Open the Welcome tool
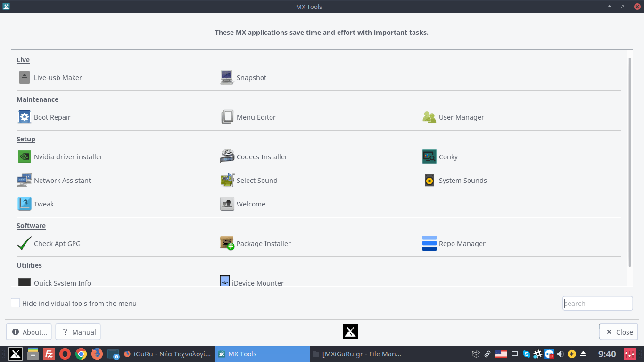Image resolution: width=644 pixels, height=362 pixels. point(243,204)
